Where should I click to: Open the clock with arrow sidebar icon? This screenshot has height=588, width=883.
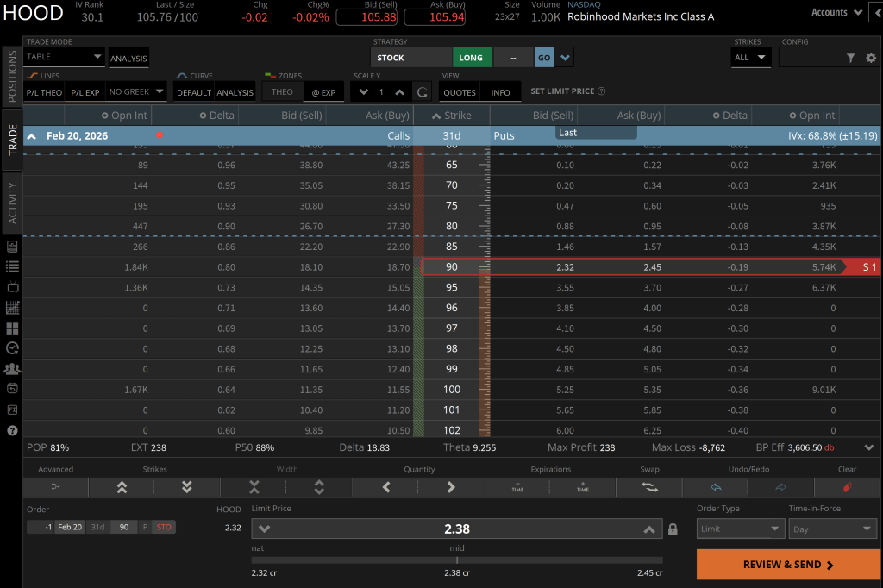[12, 348]
